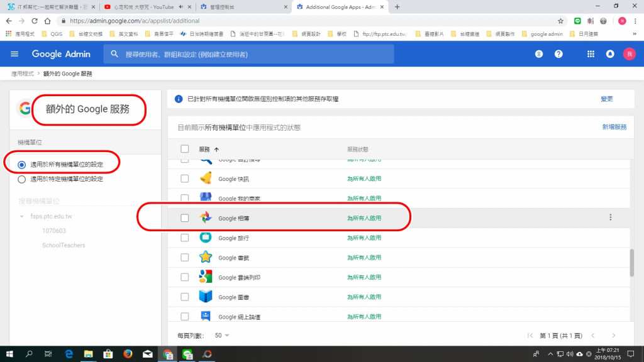Open the three-dot menu for Google 相簿 row
This screenshot has height=362, width=644.
point(610,217)
